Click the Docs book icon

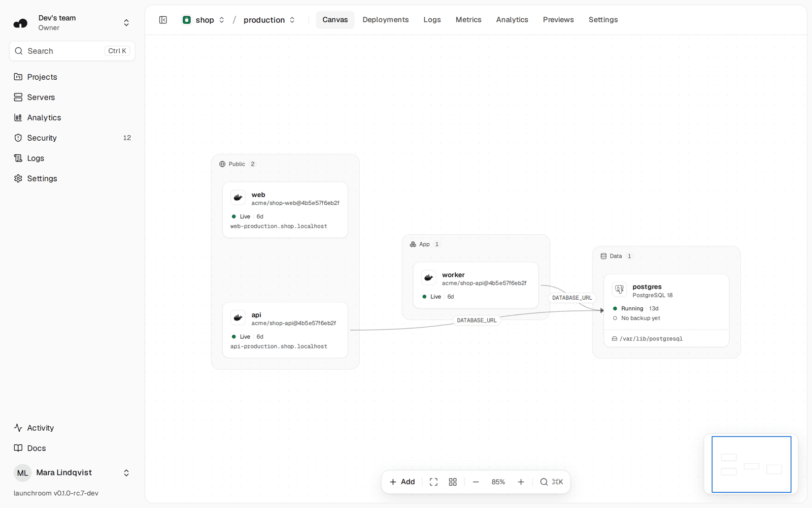(18, 448)
